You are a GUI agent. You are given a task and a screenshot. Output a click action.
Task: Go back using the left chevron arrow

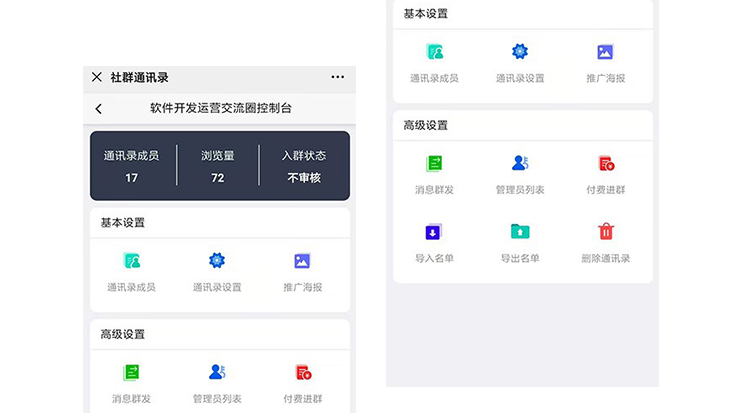pos(98,109)
